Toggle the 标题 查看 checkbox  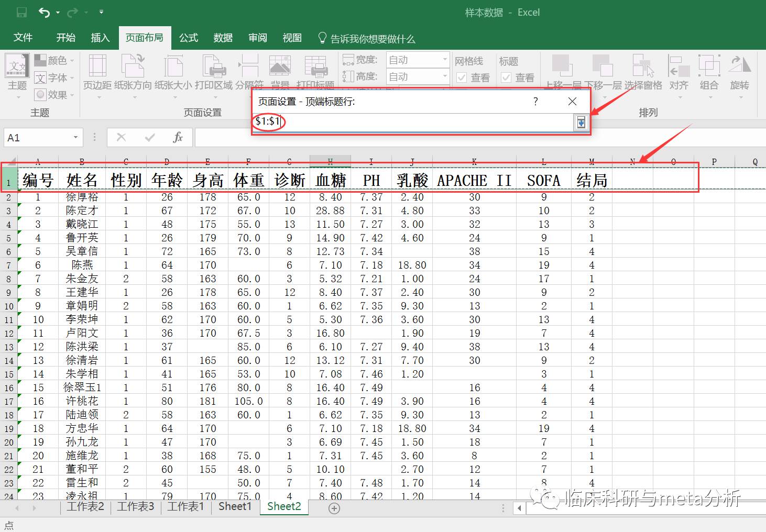507,77
